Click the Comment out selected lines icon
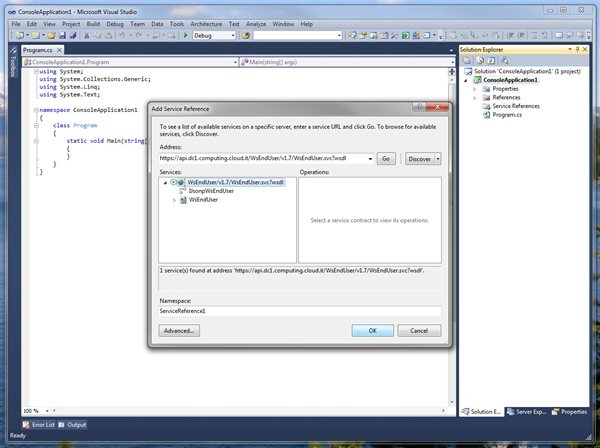Screen dimensions: 600x448 click(x=534, y=36)
